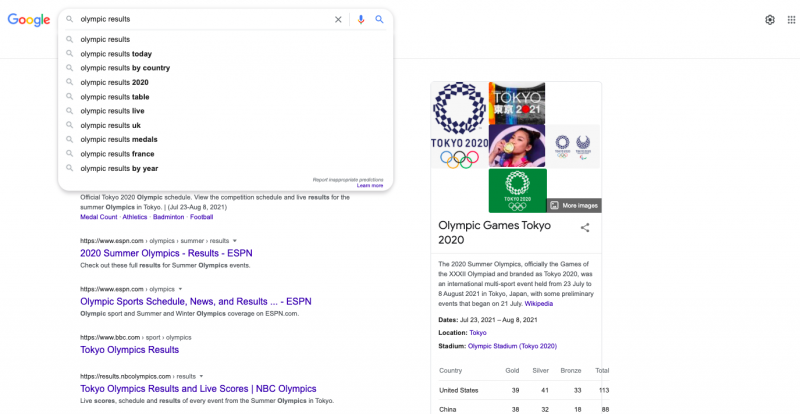Click the More images button
This screenshot has height=414, width=800.
(574, 206)
